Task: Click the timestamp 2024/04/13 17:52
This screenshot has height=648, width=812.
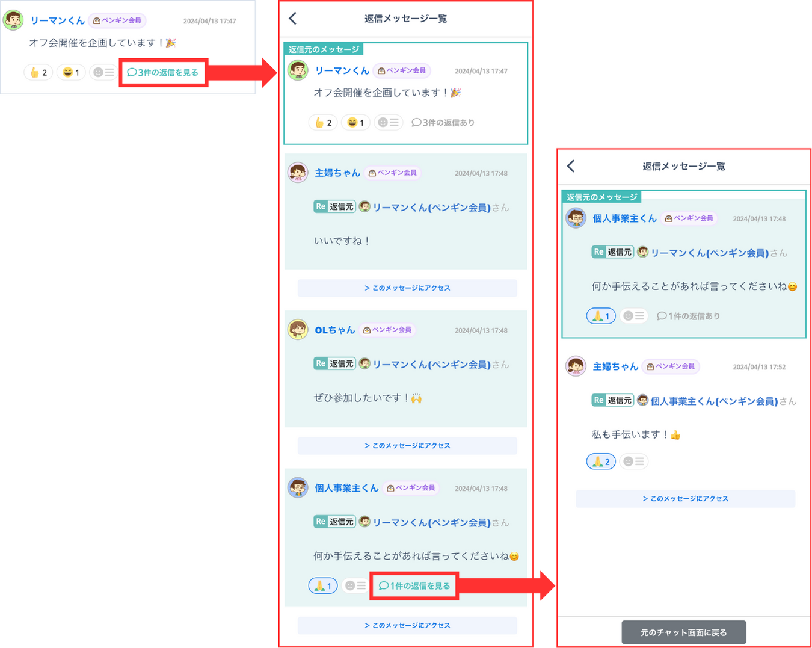Action: coord(759,367)
